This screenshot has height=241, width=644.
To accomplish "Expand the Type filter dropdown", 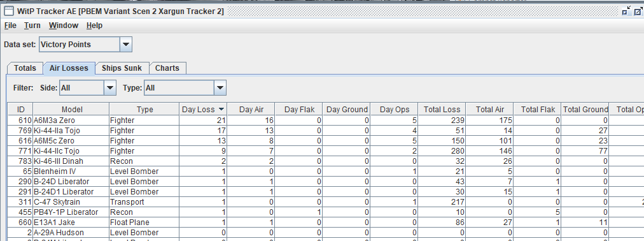I will (x=220, y=87).
